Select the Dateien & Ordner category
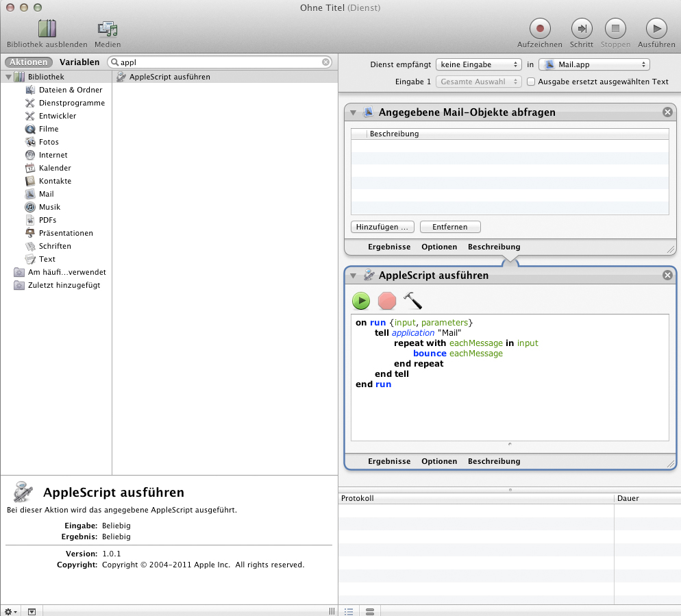 71,90
